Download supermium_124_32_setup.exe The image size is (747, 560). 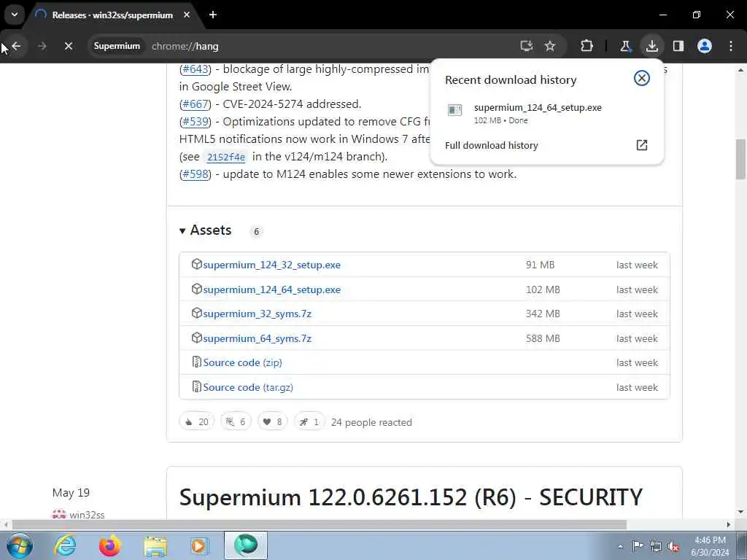(271, 265)
